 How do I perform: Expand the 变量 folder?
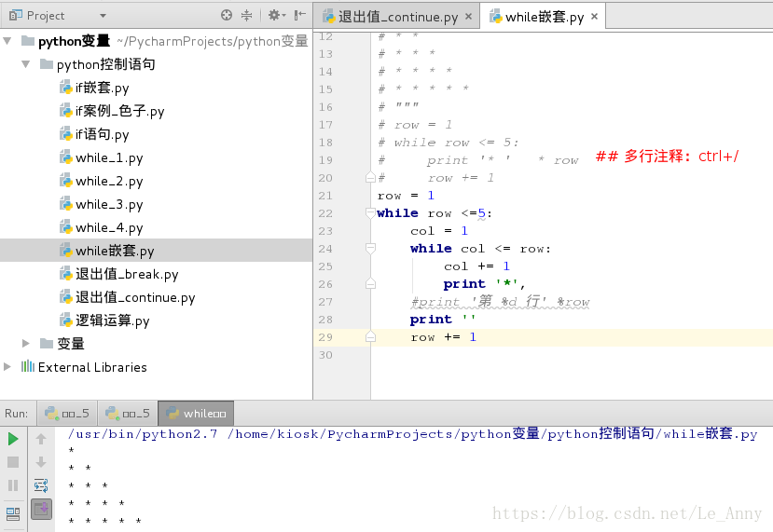[x=25, y=344]
